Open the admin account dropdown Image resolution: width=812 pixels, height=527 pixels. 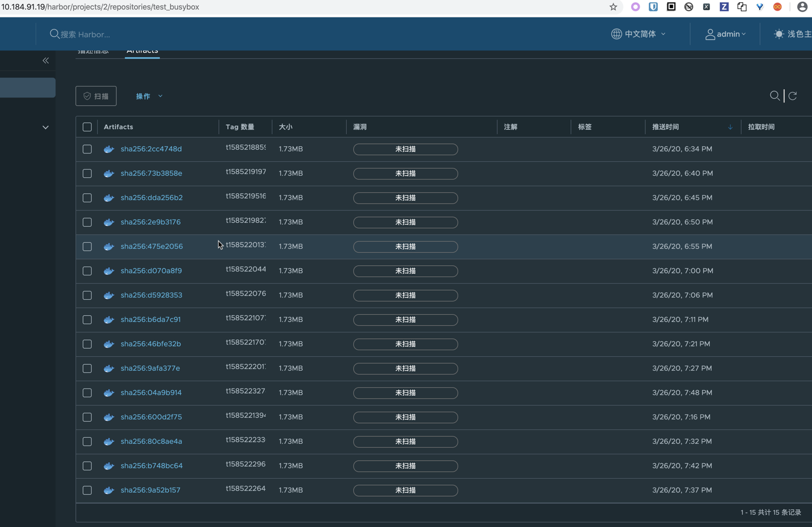(x=726, y=34)
